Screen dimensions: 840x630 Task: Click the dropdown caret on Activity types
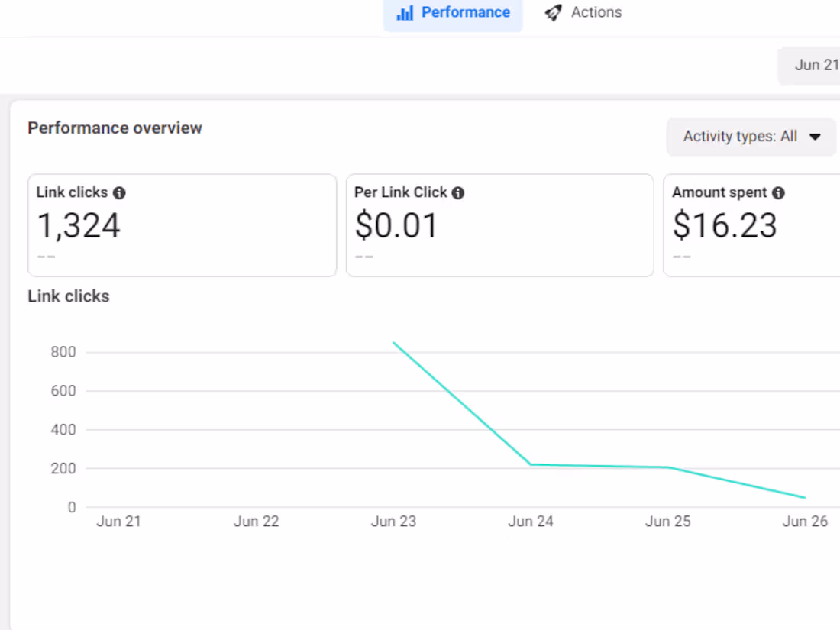tap(816, 137)
